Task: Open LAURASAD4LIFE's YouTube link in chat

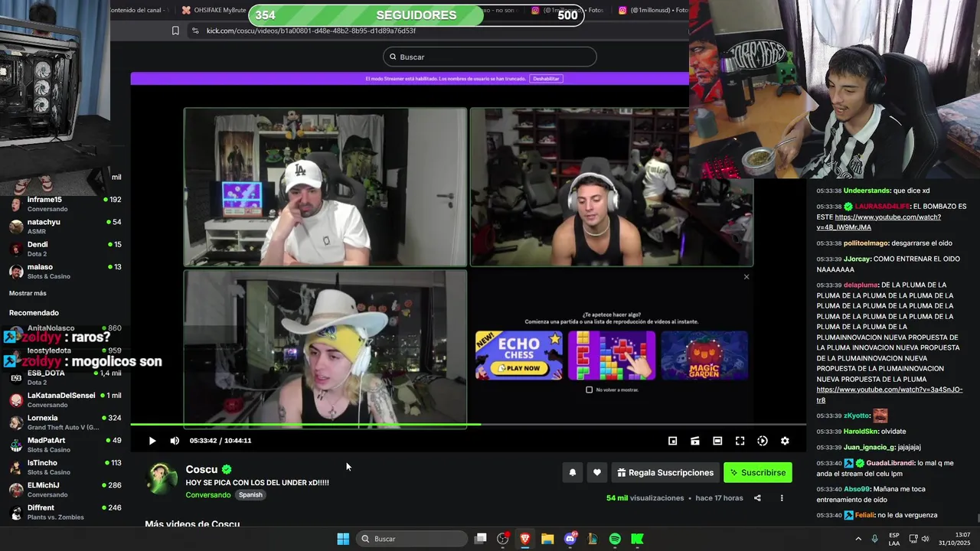Action: [879, 222]
